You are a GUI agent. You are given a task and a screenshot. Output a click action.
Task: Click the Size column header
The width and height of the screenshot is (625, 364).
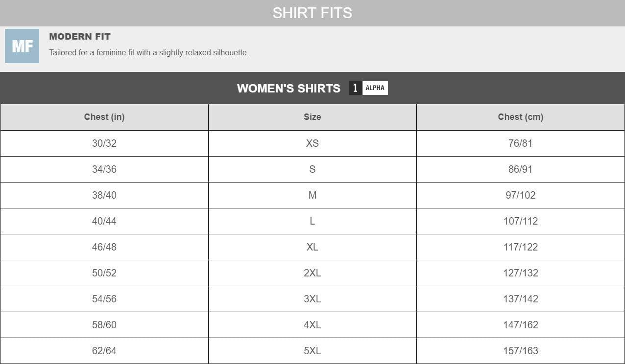(x=312, y=117)
